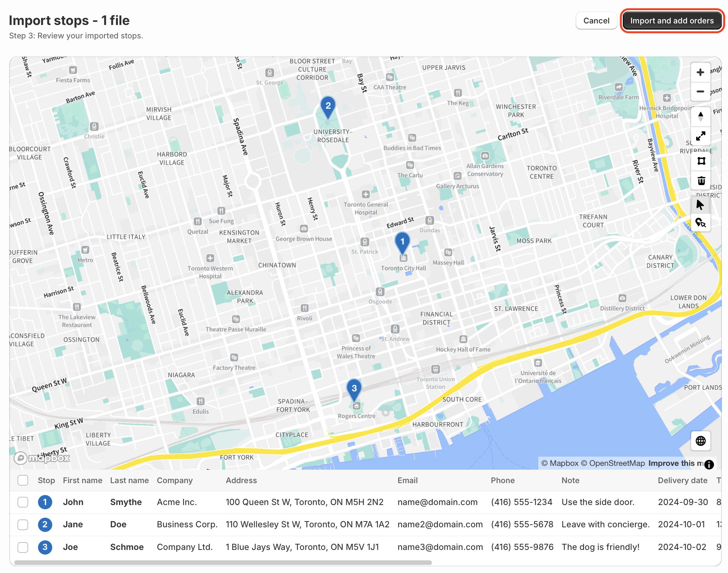The width and height of the screenshot is (728, 573).
Task: Tick the select-all stops checkbox
Action: 23,480
